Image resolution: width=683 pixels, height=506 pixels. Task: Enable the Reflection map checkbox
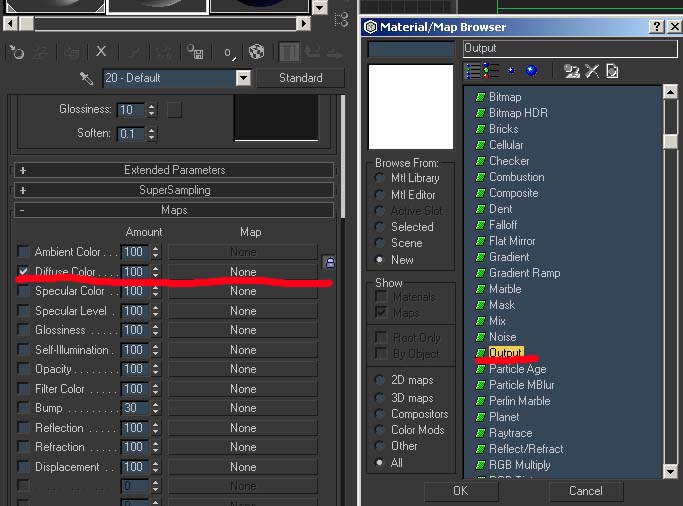click(x=23, y=428)
